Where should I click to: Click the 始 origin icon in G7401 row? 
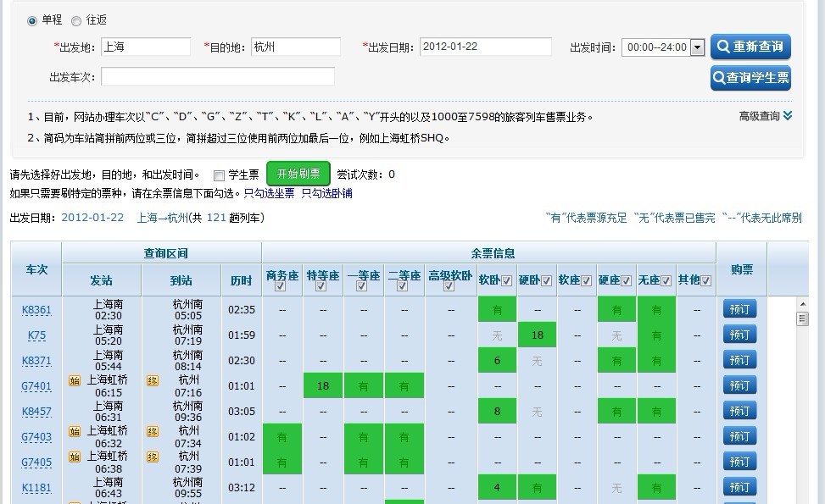pyautogui.click(x=75, y=380)
